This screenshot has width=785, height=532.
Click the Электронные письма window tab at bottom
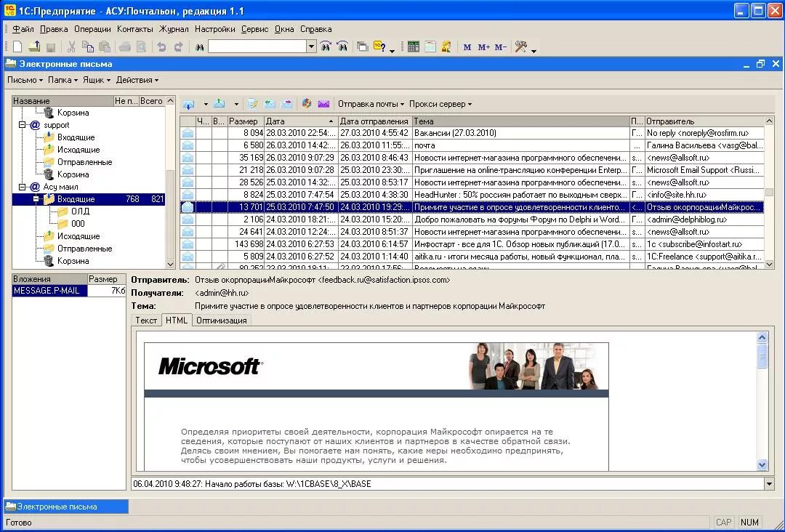coord(66,507)
